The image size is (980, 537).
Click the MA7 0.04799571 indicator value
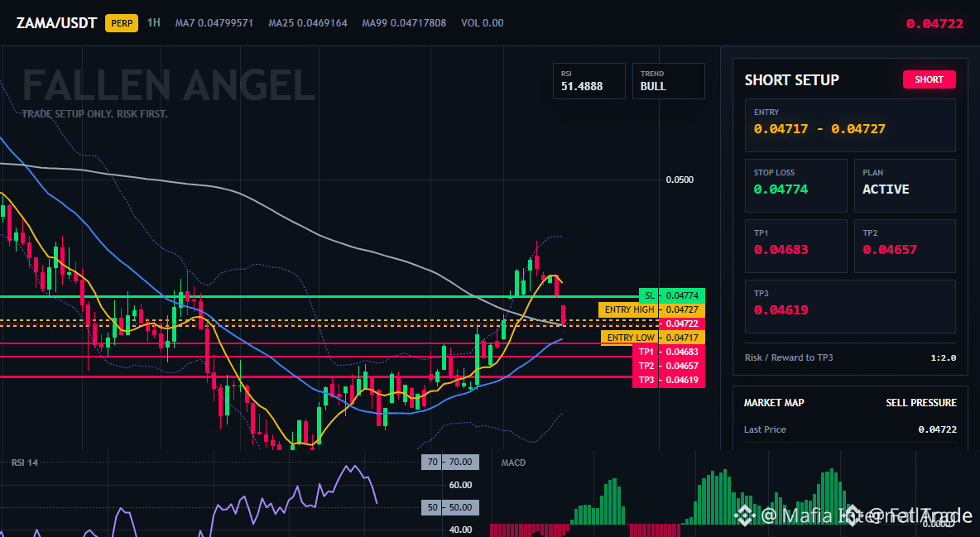(214, 22)
